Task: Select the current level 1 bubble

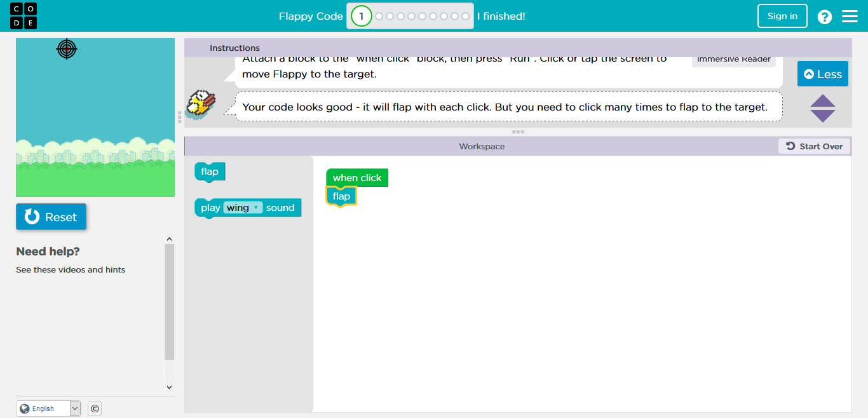Action: coord(362,17)
